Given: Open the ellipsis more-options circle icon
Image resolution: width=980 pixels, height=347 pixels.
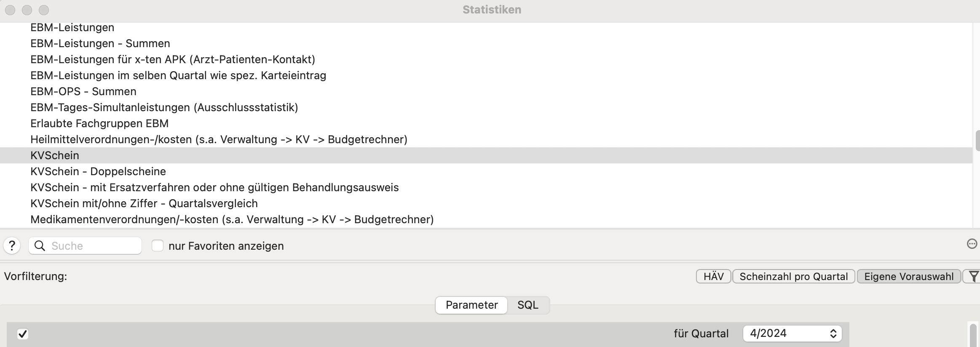Looking at the screenshot, I should click(972, 244).
